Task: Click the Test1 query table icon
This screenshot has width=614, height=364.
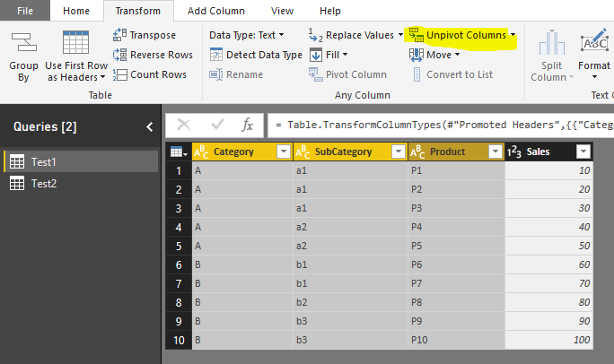Action: 17,161
